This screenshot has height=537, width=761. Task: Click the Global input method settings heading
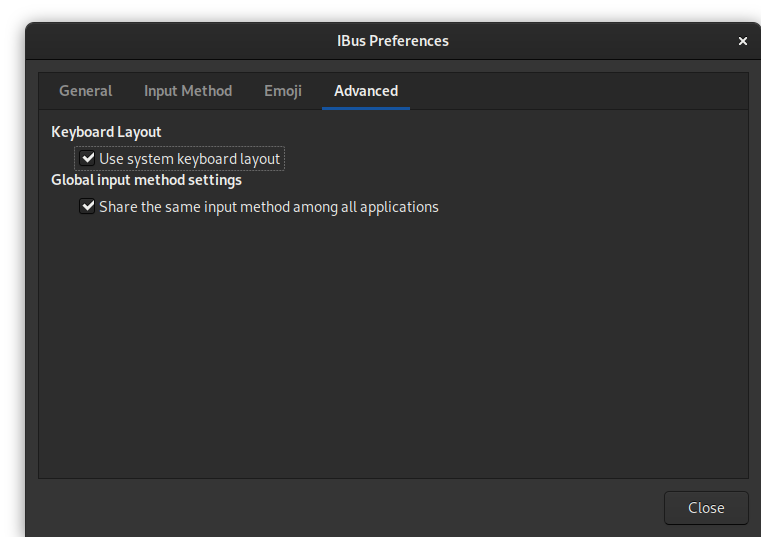[x=146, y=181]
